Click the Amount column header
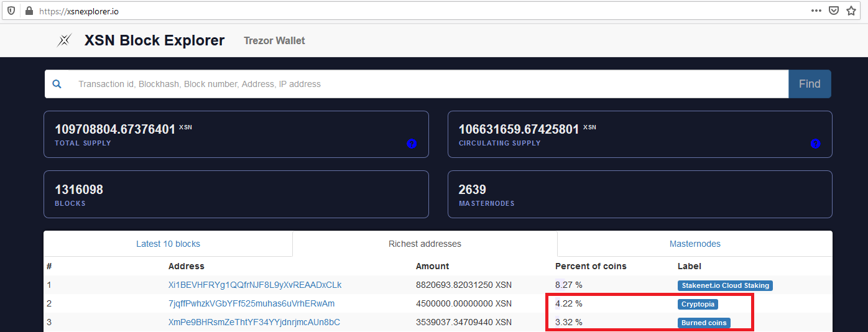This screenshot has height=332, width=868. click(x=433, y=266)
